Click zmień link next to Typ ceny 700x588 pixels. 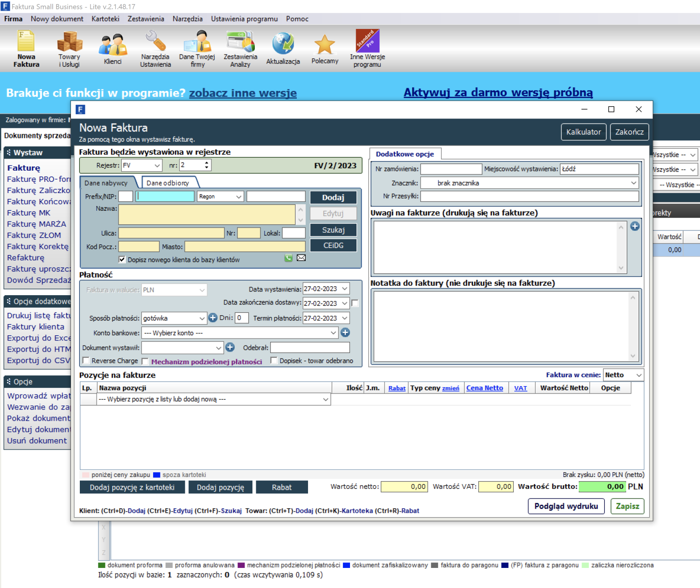click(x=450, y=388)
